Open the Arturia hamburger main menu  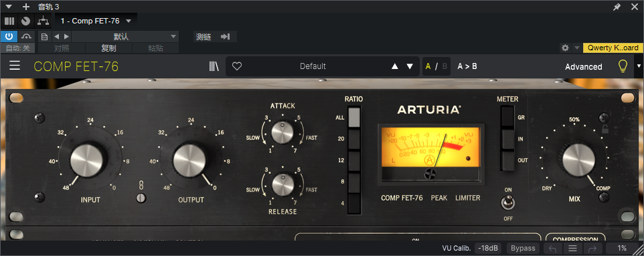pyautogui.click(x=15, y=66)
